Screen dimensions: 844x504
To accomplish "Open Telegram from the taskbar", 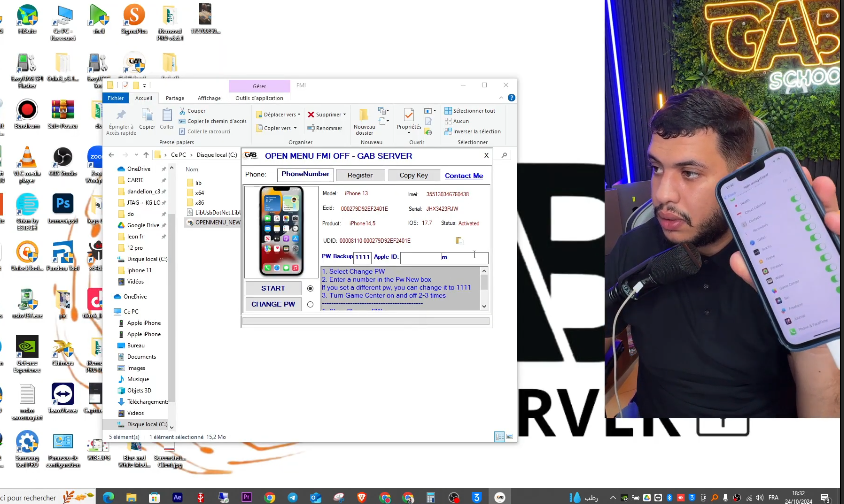I will click(292, 497).
